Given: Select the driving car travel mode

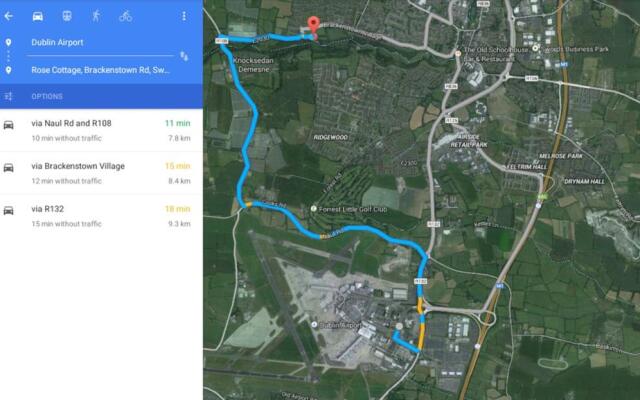Looking at the screenshot, I should pyautogui.click(x=38, y=16).
